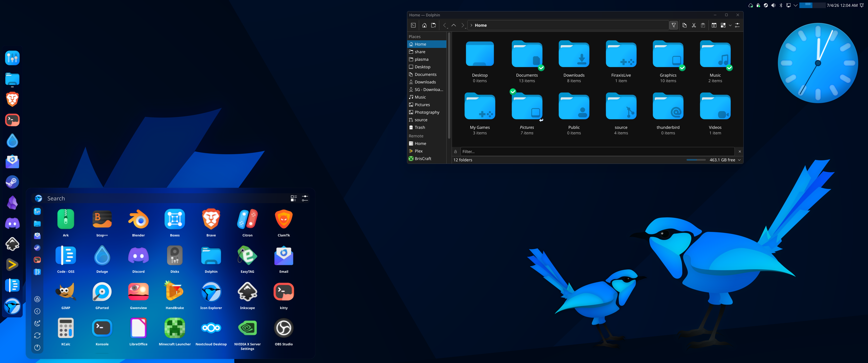Image resolution: width=868 pixels, height=363 pixels.
Task: Select Trash in the Places panel
Action: point(427,127)
